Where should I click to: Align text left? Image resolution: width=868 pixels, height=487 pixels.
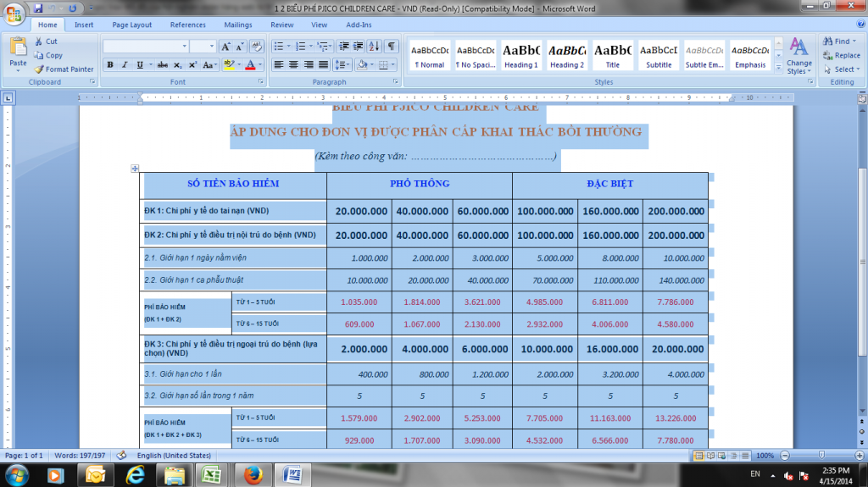pyautogui.click(x=278, y=64)
